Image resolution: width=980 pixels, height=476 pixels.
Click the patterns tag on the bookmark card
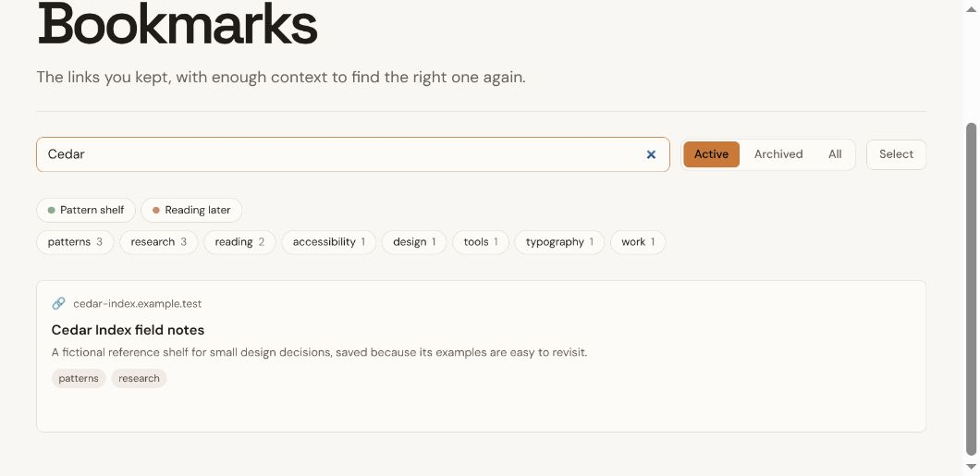coord(79,379)
